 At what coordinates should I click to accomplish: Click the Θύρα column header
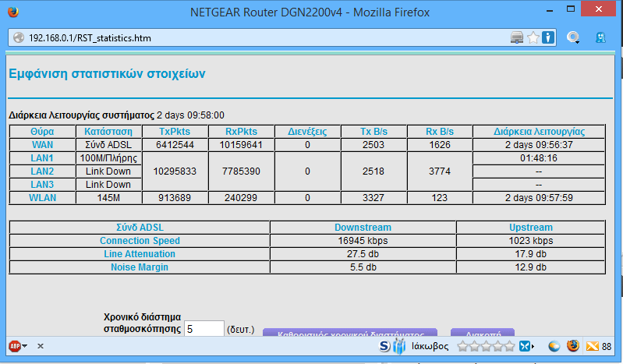42,132
